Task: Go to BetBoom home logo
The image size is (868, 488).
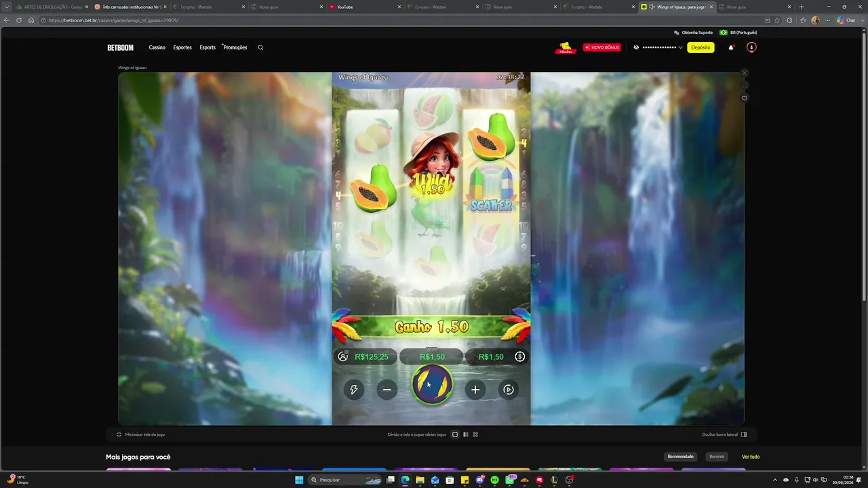Action: click(120, 47)
